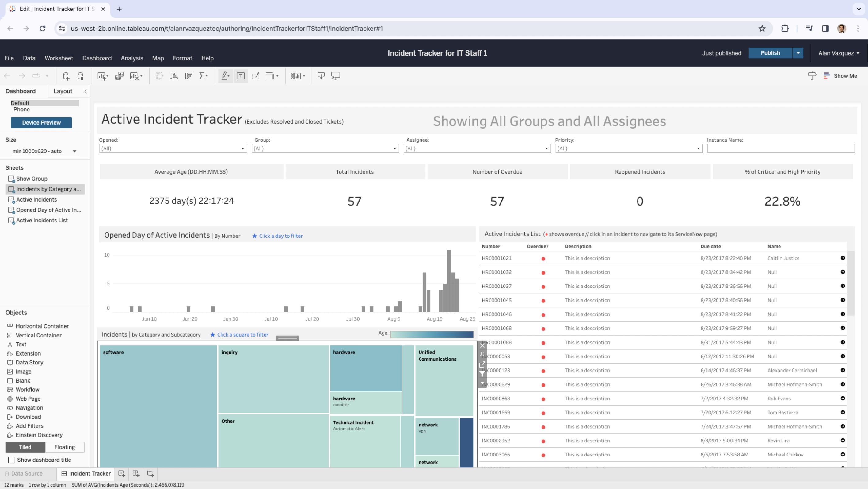Screen dimensions: 868x489
Task: Click the swap rows and columns icon
Action: point(159,76)
